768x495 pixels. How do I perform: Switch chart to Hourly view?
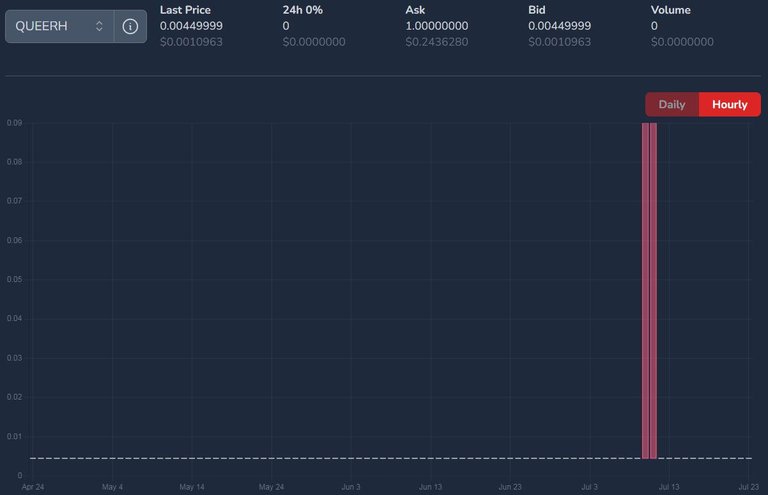tap(729, 104)
